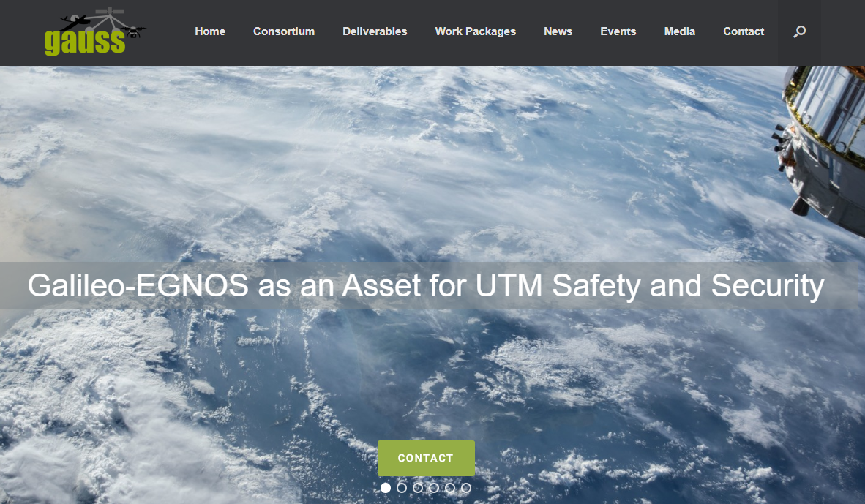Click Contact in the top navigation
The height and width of the screenshot is (504, 865).
coord(744,31)
